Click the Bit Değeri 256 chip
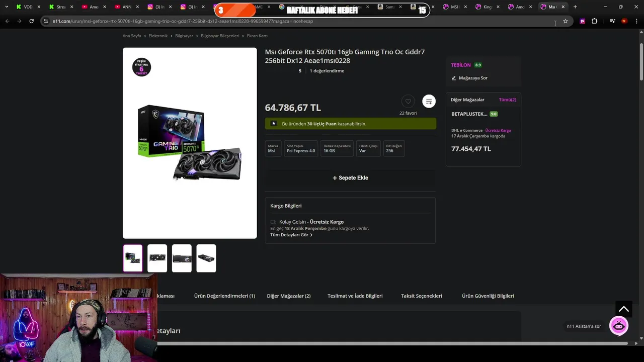 [394, 148]
